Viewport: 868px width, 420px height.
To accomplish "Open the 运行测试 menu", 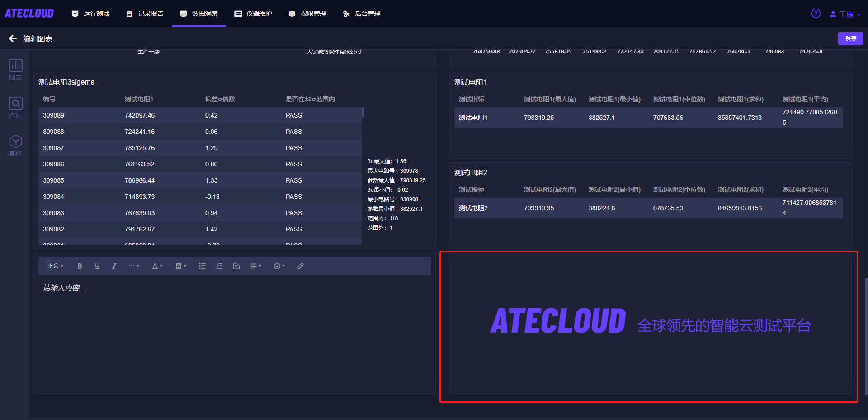I will tap(90, 14).
